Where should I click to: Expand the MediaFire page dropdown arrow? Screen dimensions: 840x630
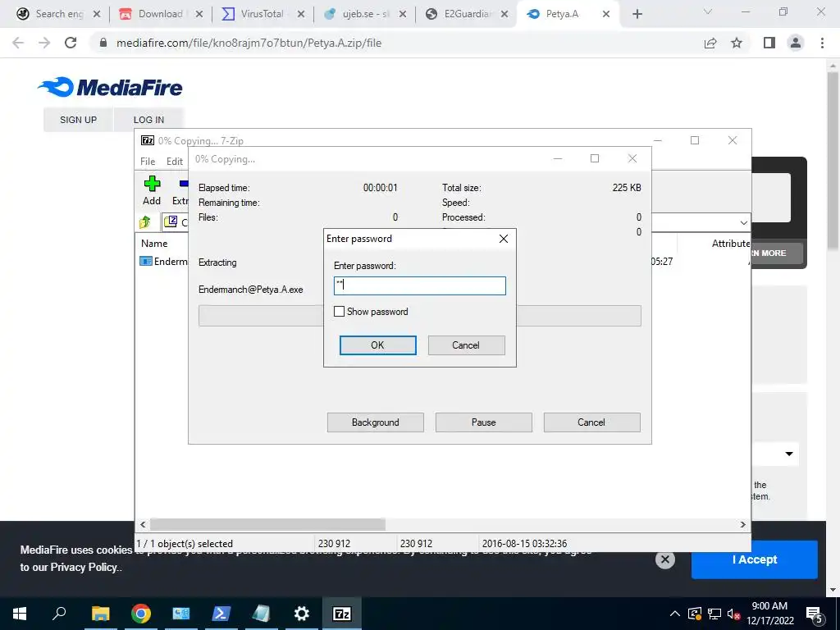coord(789,454)
